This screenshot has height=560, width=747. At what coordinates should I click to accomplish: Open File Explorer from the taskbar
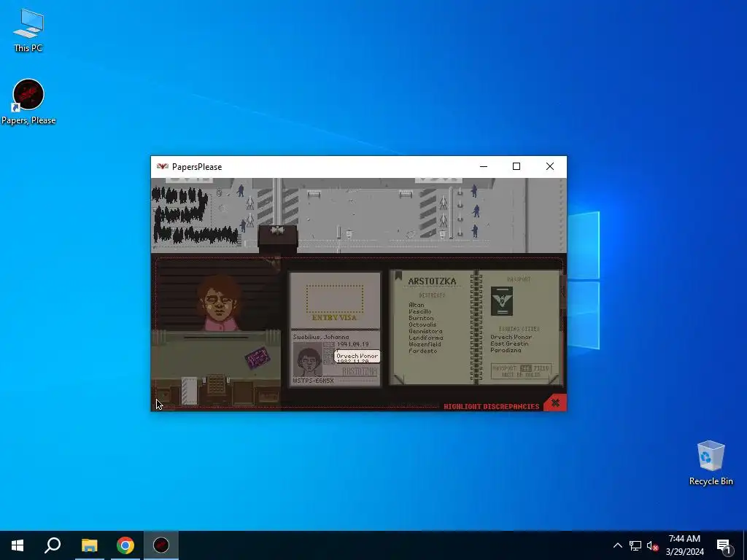[89, 545]
